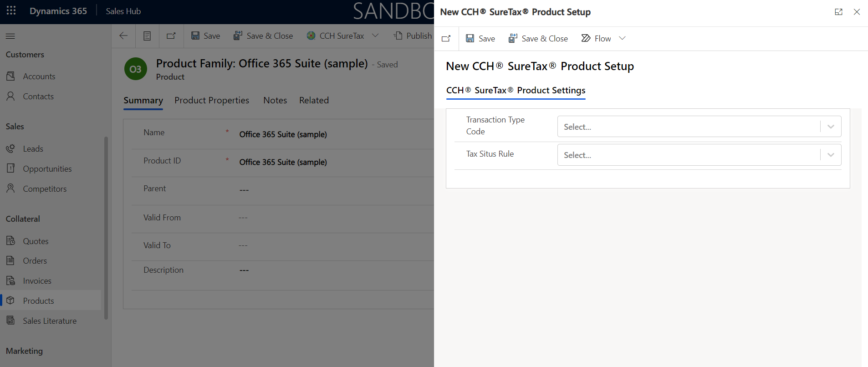Screen dimensions: 868x367
Task: Click the Quotes icon in sidebar
Action: (x=11, y=240)
